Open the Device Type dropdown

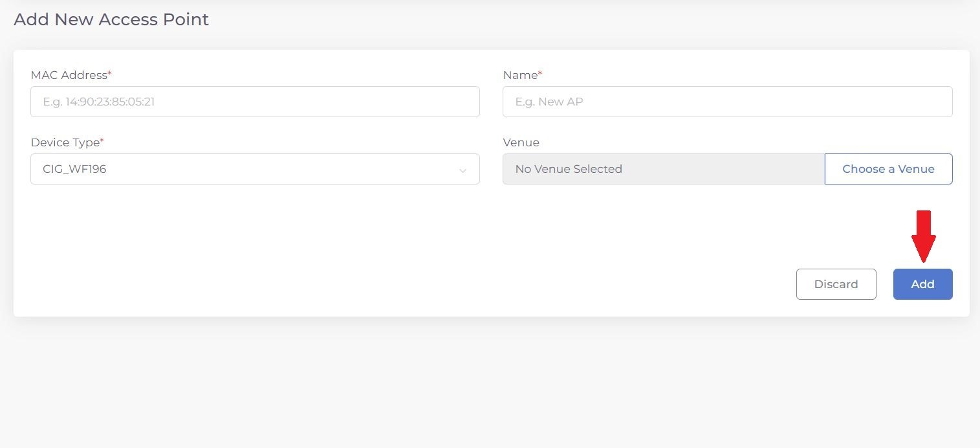tap(255, 169)
